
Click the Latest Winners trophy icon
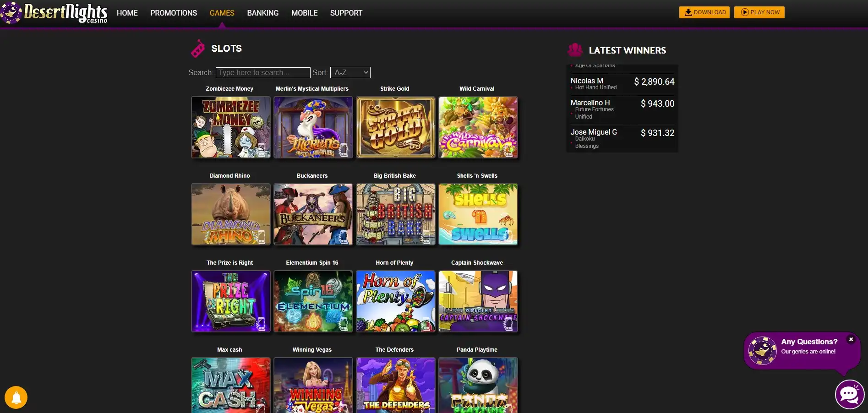pos(575,49)
